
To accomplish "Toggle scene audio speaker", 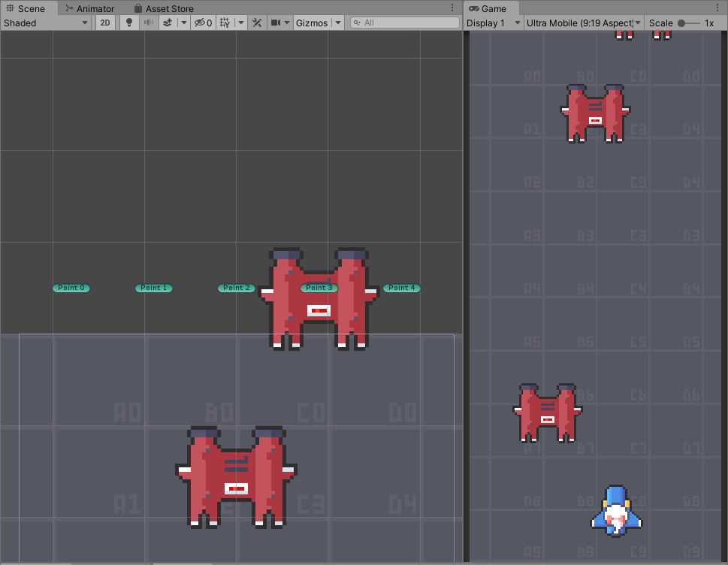I will [149, 23].
